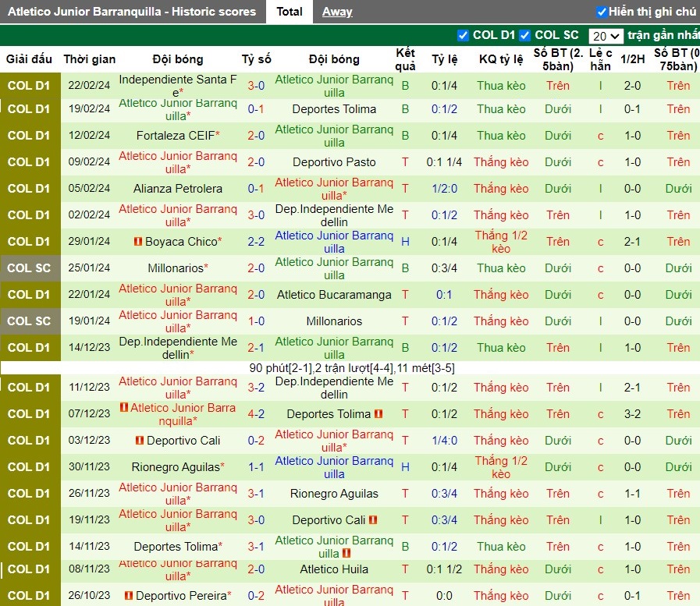Open the 2-2 score against Boyaca Chico

pyautogui.click(x=256, y=242)
